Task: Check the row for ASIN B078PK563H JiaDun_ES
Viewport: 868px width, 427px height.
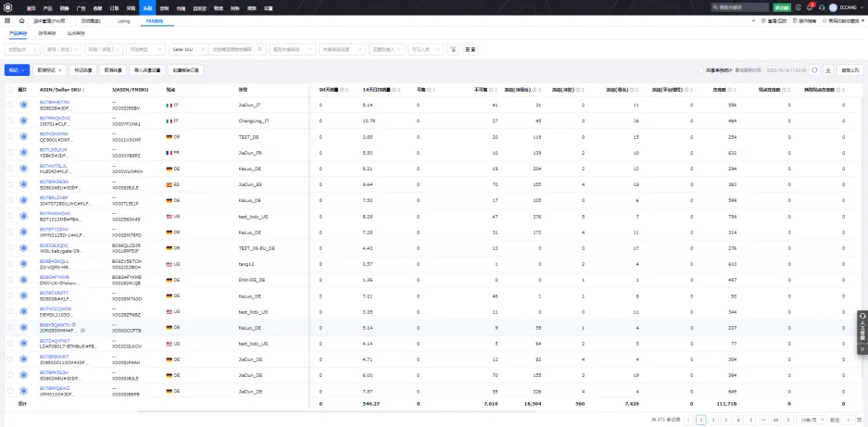Action: click(x=10, y=184)
